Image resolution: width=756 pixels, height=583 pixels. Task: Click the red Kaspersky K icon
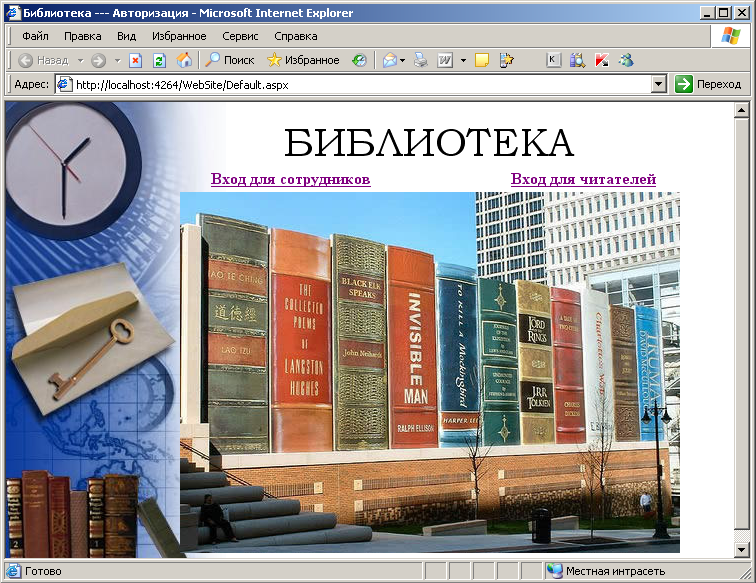[x=602, y=60]
